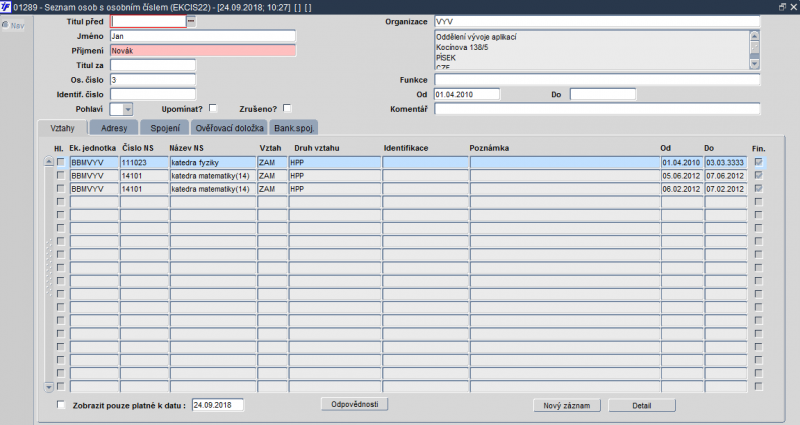Focus the Titul před input field
This screenshot has width=800, height=425.
pos(148,21)
